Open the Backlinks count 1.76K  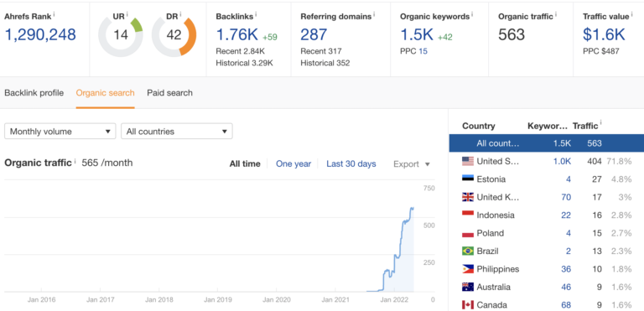tap(237, 34)
